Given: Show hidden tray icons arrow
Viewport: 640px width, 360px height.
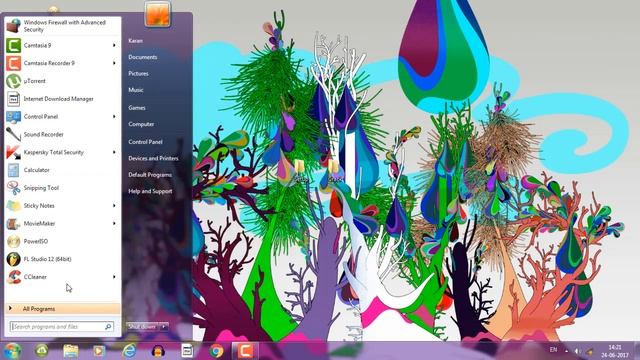Looking at the screenshot, I should point(567,351).
